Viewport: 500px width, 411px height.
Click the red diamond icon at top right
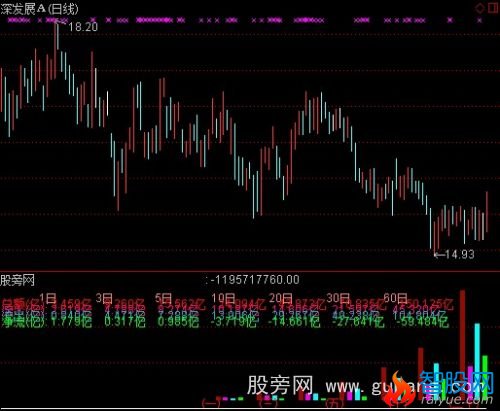click(480, 8)
